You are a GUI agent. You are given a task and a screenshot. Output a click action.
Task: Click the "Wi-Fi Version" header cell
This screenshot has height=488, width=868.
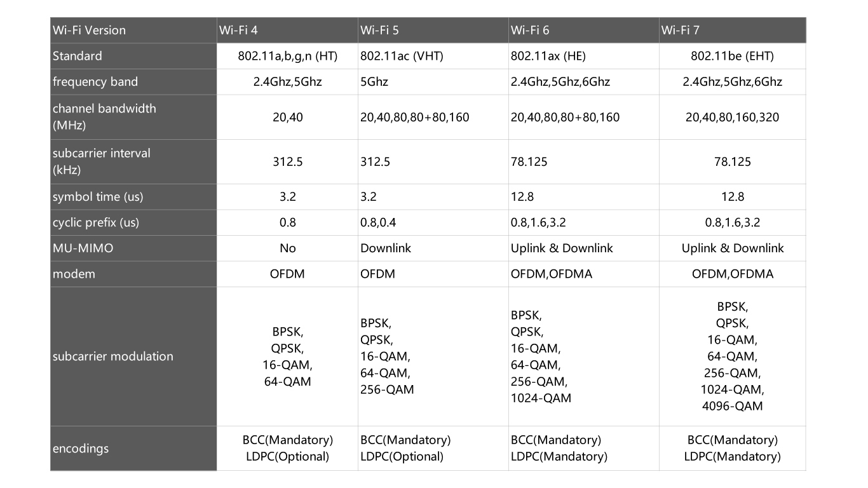click(89, 30)
